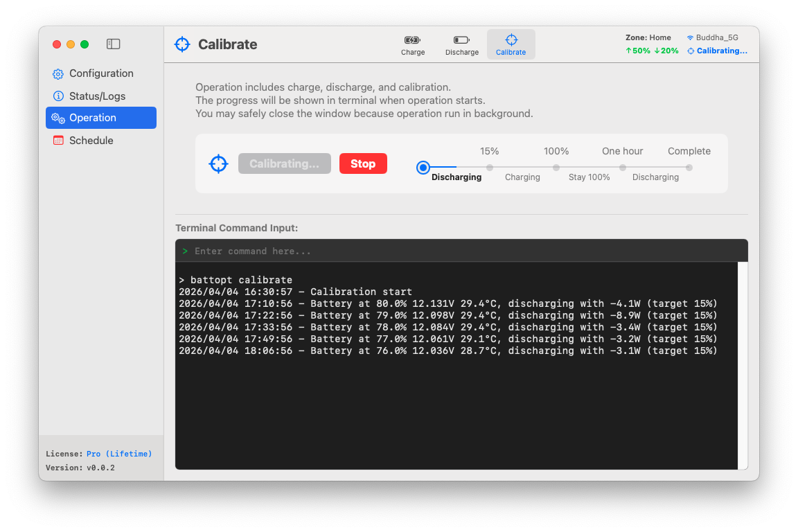The height and width of the screenshot is (532, 798).
Task: Click the Battery at 80.0% log line
Action: tap(448, 303)
